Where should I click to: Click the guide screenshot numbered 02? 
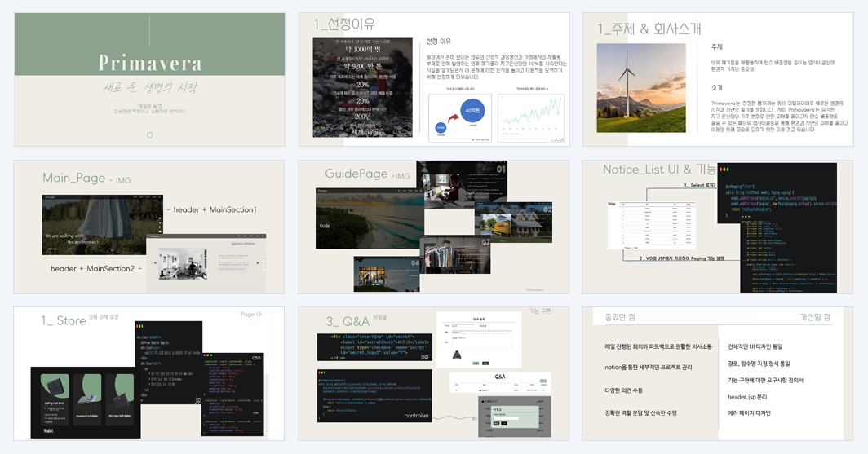[x=513, y=223]
